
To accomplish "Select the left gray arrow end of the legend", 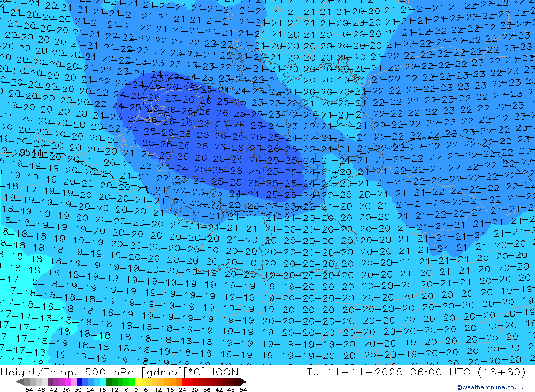I will (19, 382).
